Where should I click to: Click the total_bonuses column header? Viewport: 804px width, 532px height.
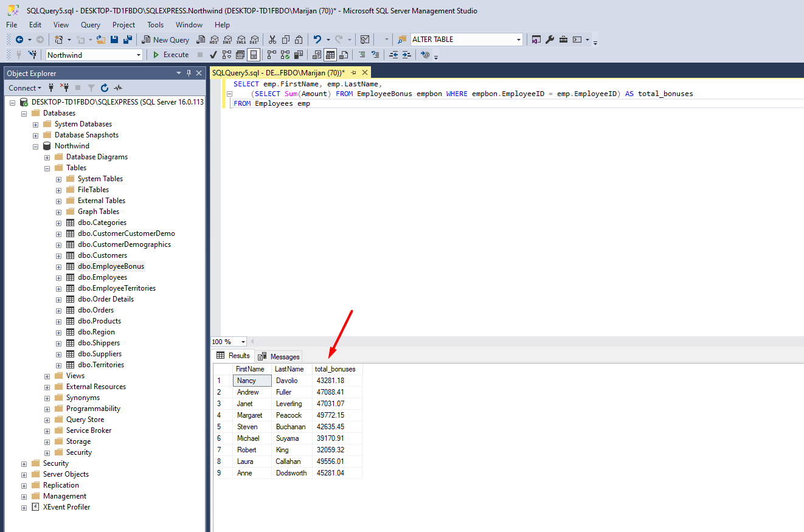point(337,369)
